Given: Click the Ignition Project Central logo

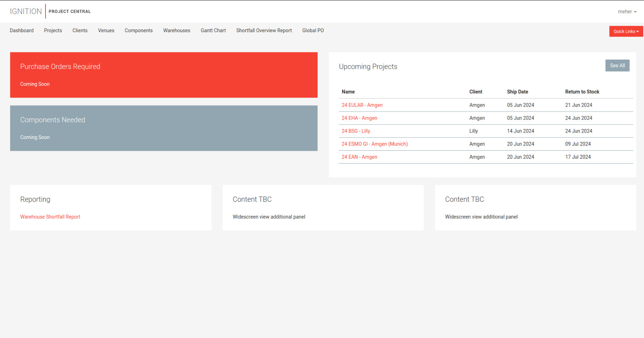Looking at the screenshot, I should [x=50, y=11].
